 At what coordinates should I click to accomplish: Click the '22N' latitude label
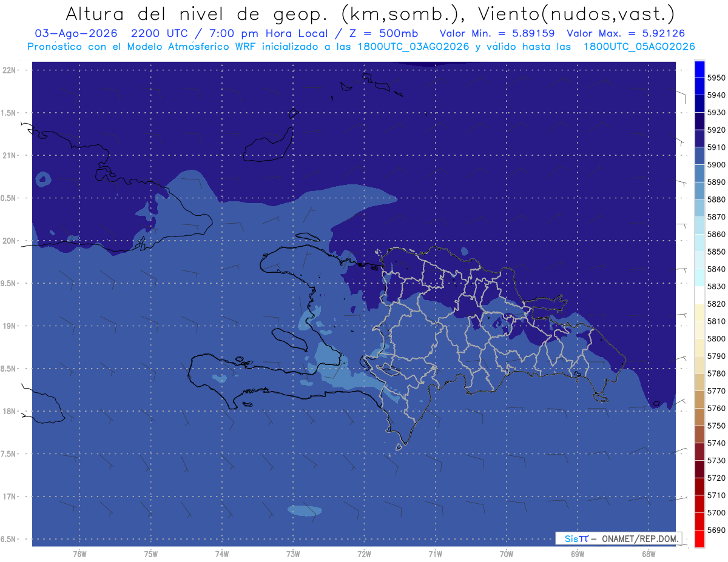pos(10,70)
